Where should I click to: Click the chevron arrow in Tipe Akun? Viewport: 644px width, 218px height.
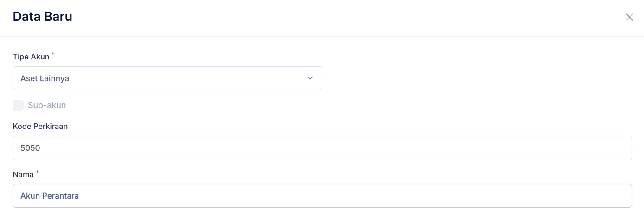pos(310,78)
